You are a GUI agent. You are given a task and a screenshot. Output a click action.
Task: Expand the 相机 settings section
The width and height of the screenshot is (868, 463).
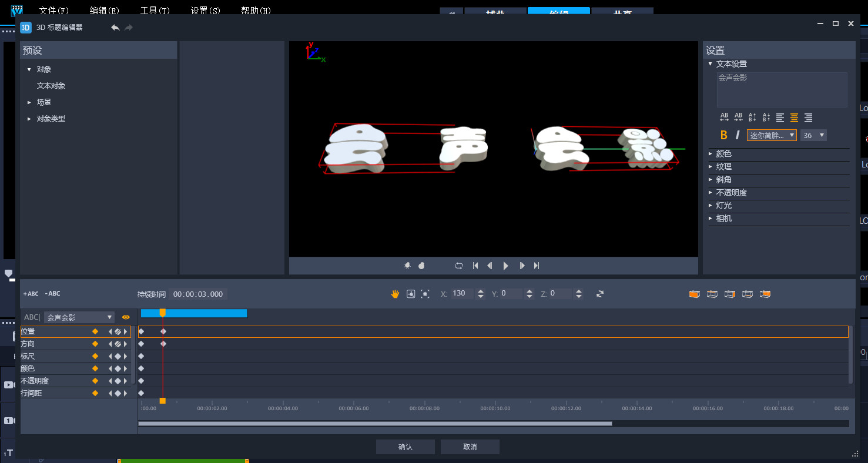711,219
